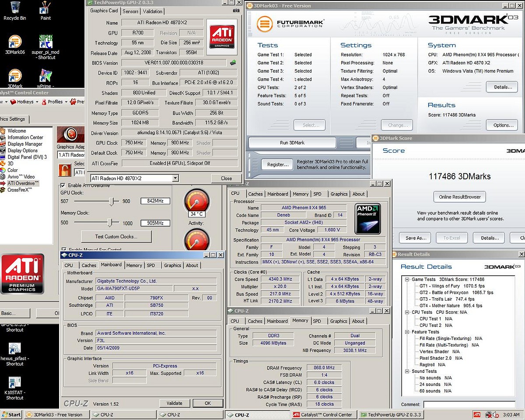Collapse the CPU Tests node in Result Details
Viewport: 525px width, 420px height.
407,312
